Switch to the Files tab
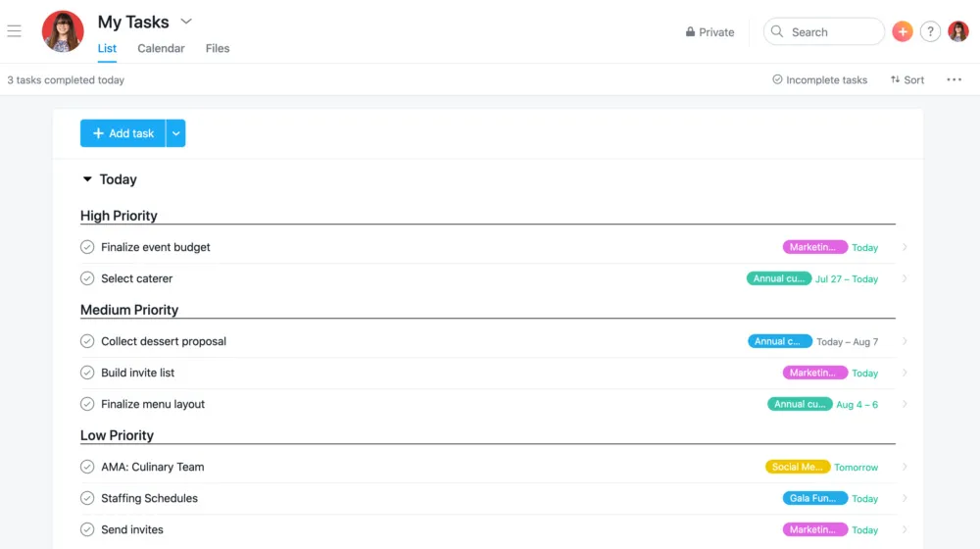 (218, 48)
